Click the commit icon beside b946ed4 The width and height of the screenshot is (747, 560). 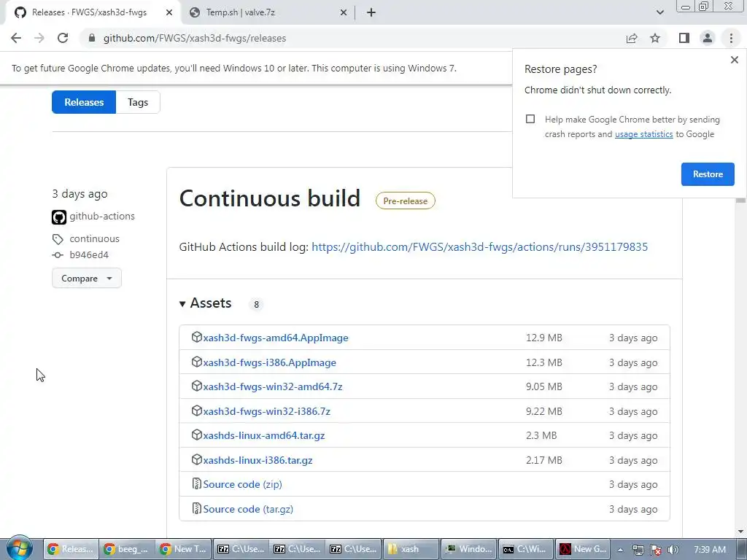(58, 255)
